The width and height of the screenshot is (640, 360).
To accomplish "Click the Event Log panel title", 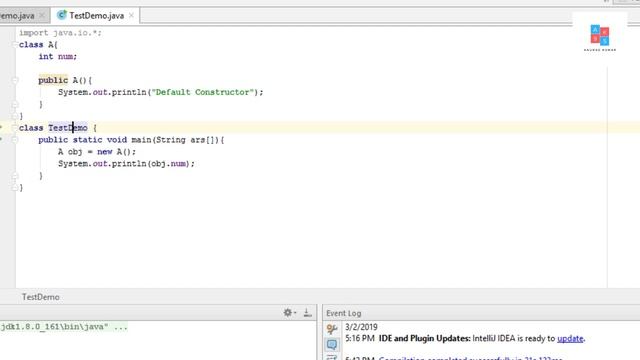I will 343,313.
